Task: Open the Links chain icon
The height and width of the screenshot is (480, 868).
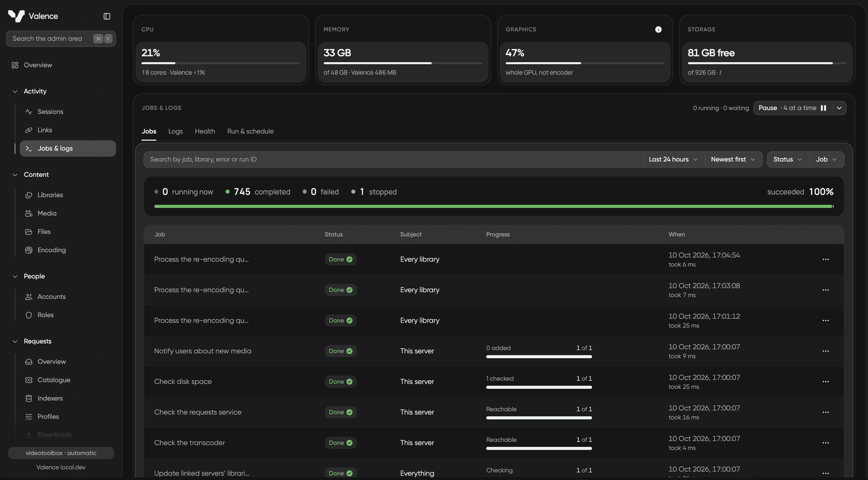Action: tap(29, 130)
